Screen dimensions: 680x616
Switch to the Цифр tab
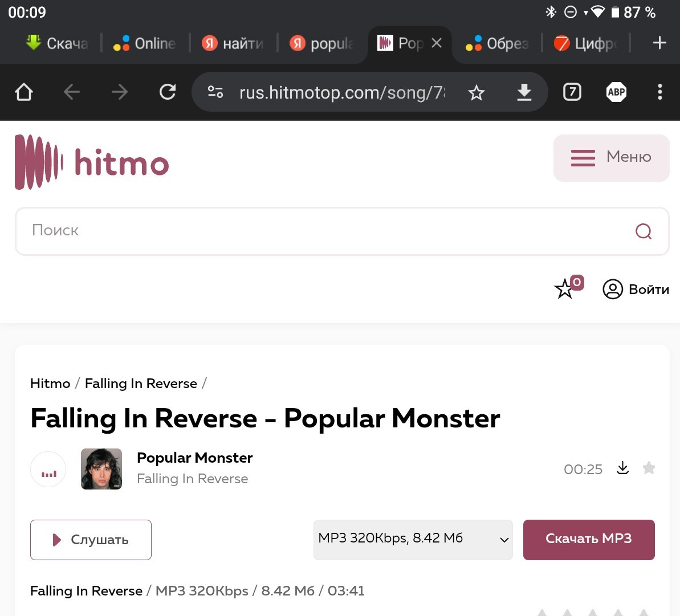pyautogui.click(x=585, y=43)
